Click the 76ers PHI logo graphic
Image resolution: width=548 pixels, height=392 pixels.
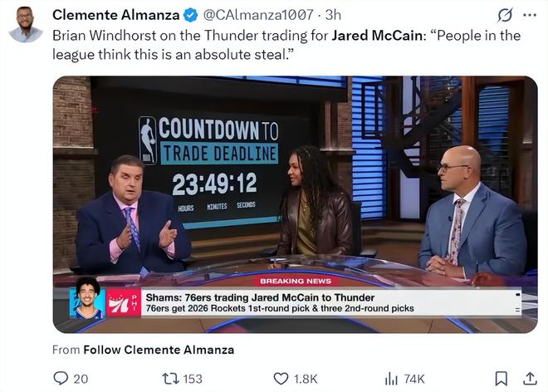(x=124, y=303)
